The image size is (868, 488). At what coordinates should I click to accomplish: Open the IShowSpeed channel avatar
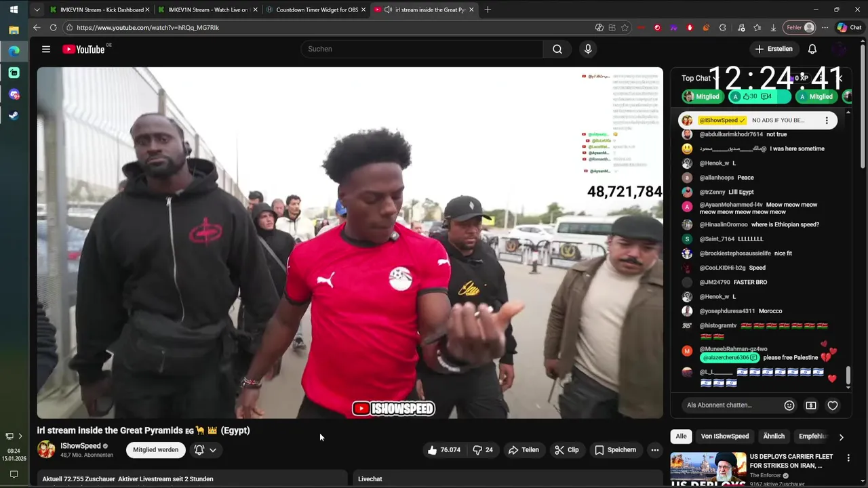(46, 449)
